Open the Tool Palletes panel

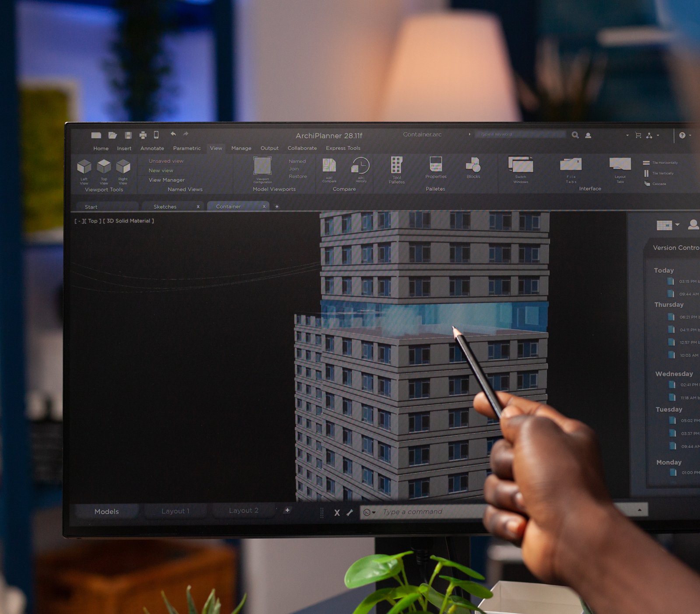pos(396,166)
